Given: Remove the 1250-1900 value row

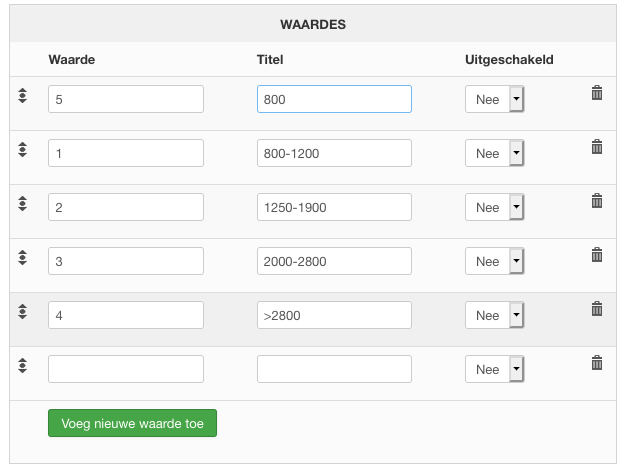Looking at the screenshot, I should point(597,201).
